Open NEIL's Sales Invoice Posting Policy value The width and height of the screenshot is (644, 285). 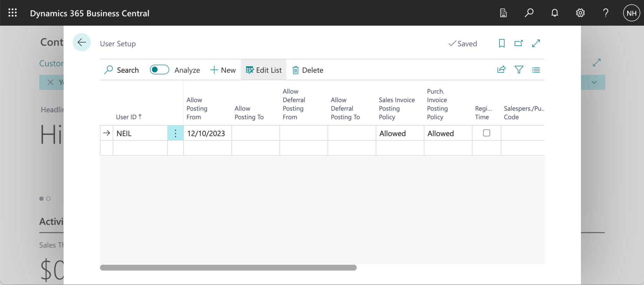pos(400,133)
